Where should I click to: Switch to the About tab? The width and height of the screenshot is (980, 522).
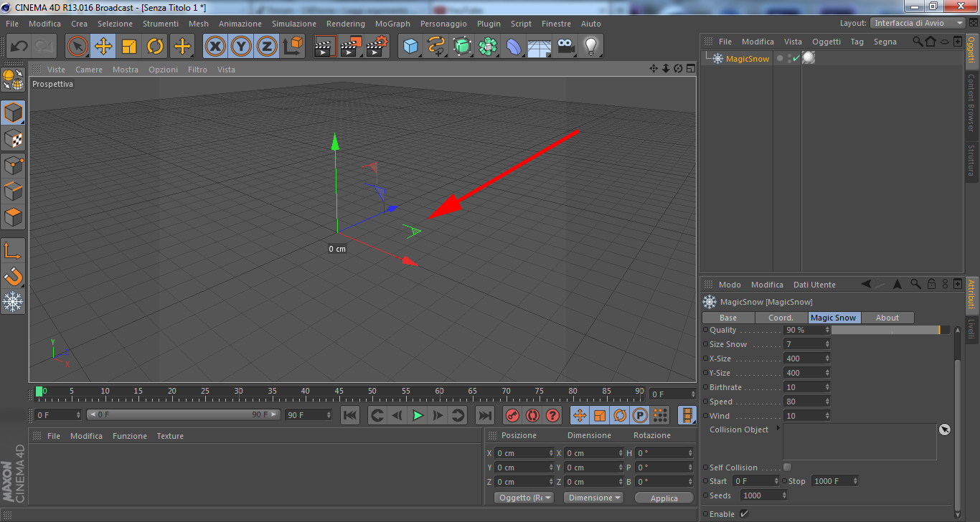(x=887, y=318)
